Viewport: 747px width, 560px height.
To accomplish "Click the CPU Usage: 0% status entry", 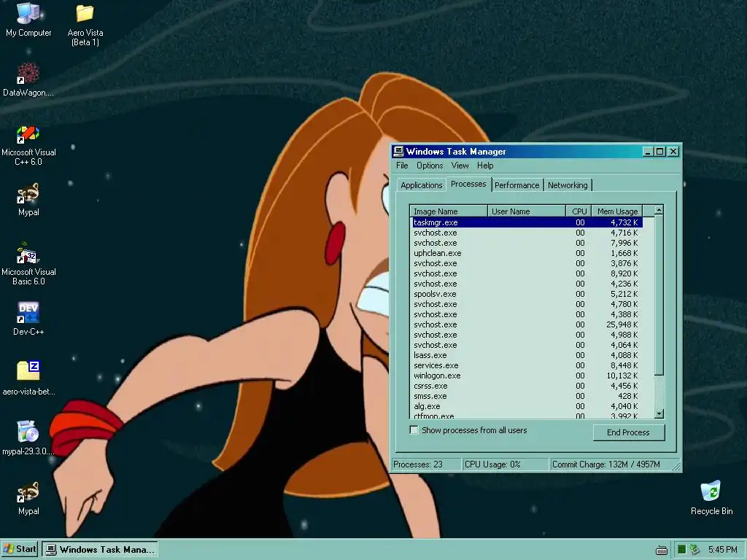I will [506, 464].
